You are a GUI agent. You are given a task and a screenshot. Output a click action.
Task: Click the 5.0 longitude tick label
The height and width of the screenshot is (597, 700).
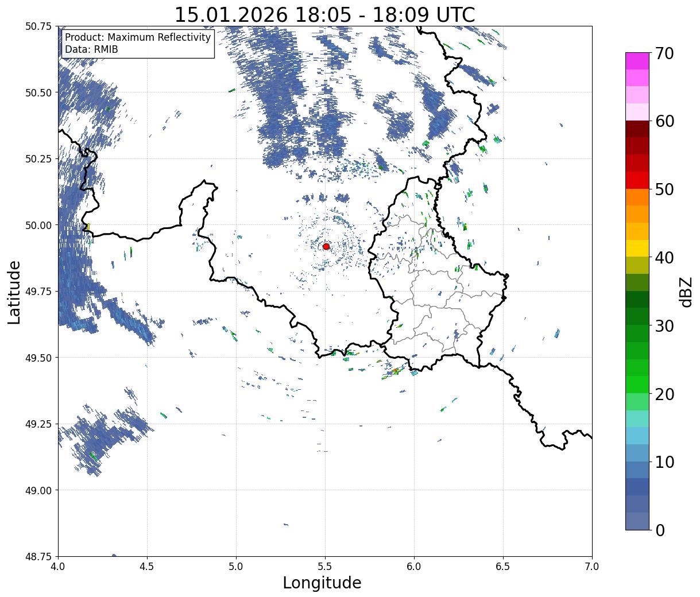[x=236, y=567]
